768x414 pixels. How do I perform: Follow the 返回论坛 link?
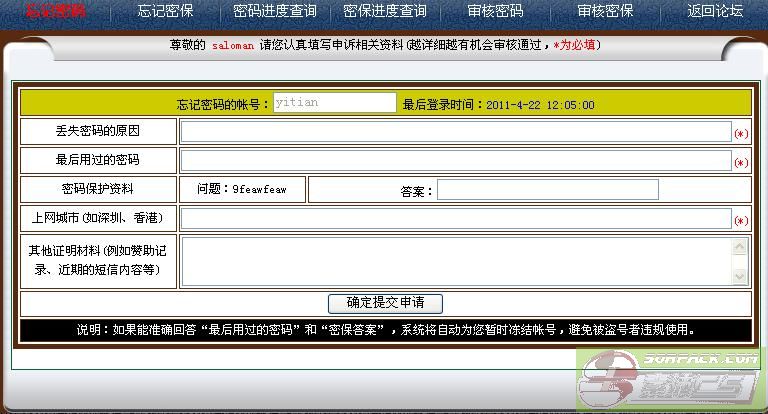coord(715,12)
